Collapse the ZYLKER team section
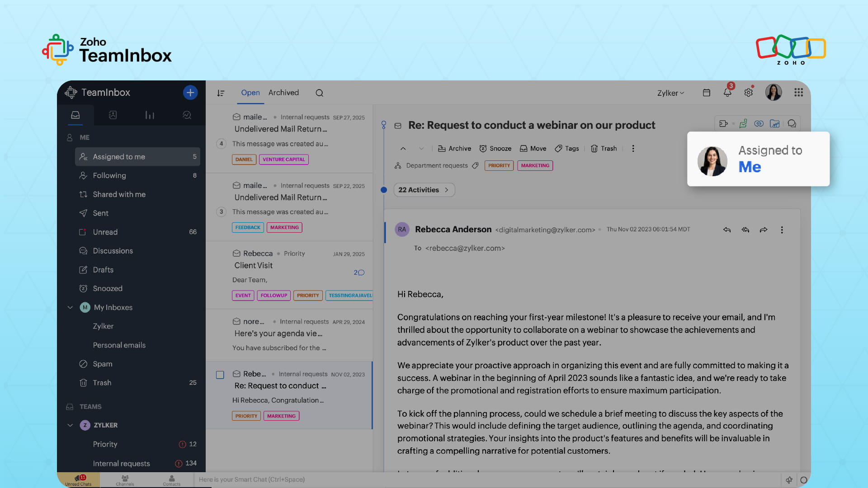Image resolution: width=868 pixels, height=488 pixels. pyautogui.click(x=70, y=425)
